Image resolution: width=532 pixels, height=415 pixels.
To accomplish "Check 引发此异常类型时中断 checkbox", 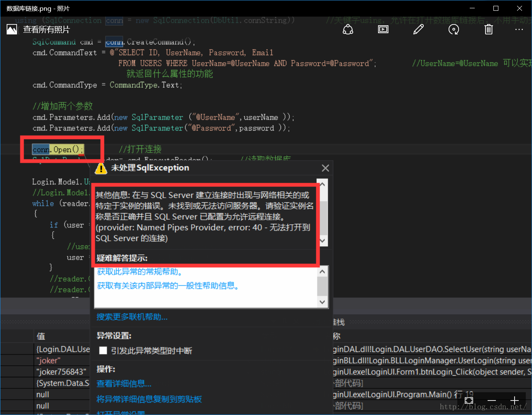I will (x=103, y=351).
